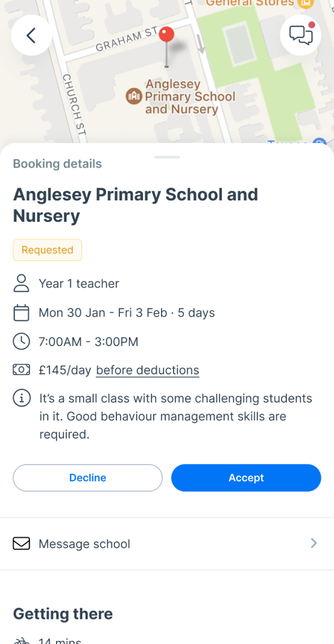
Task: Tap the person icon beside Year 1 teacher
Action: (21, 283)
